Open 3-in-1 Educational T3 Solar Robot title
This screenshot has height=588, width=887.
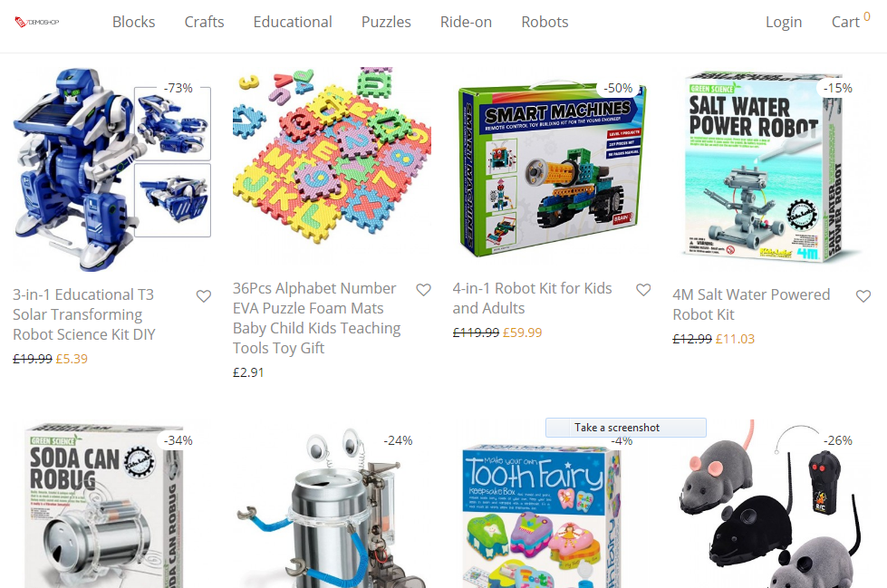pyautogui.click(x=83, y=314)
